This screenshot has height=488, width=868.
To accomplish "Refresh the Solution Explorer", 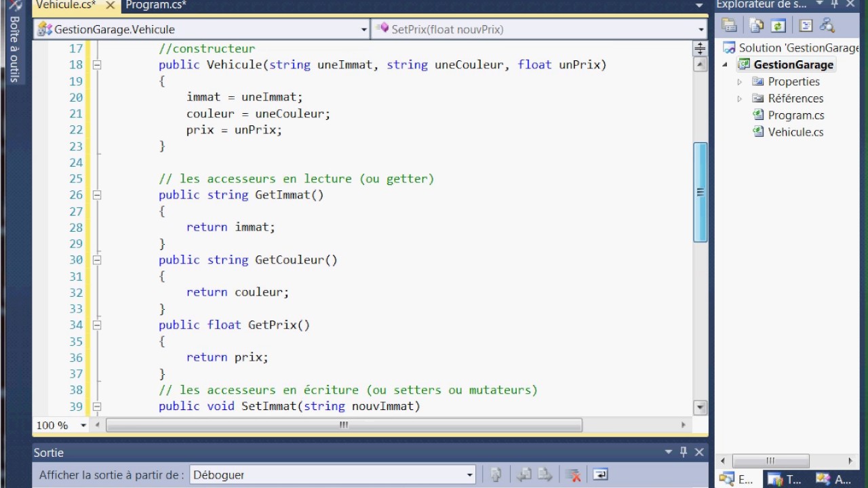I will coord(778,26).
